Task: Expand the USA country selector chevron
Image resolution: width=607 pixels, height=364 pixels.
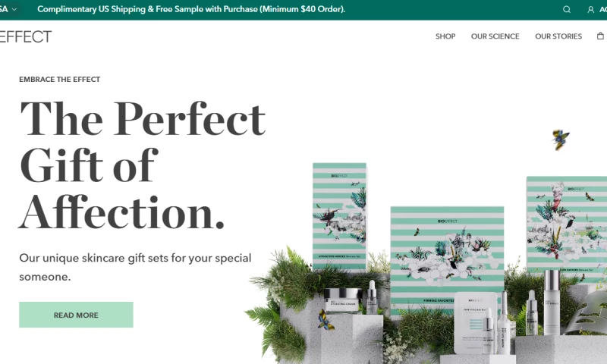Action: click(x=14, y=9)
